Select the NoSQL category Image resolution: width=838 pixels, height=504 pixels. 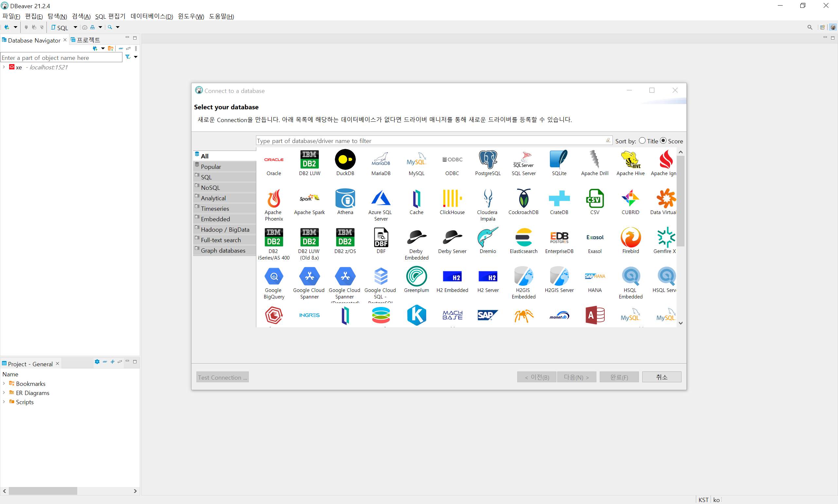pos(210,188)
